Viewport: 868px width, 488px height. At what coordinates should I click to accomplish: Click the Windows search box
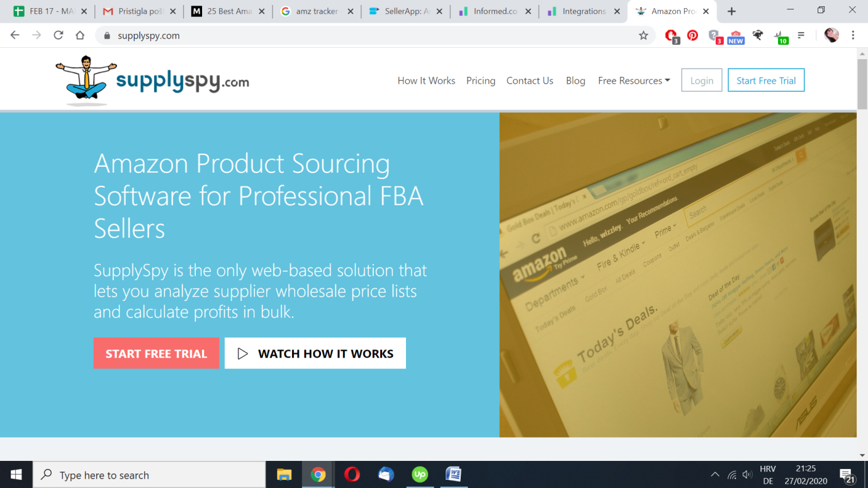[x=149, y=475]
